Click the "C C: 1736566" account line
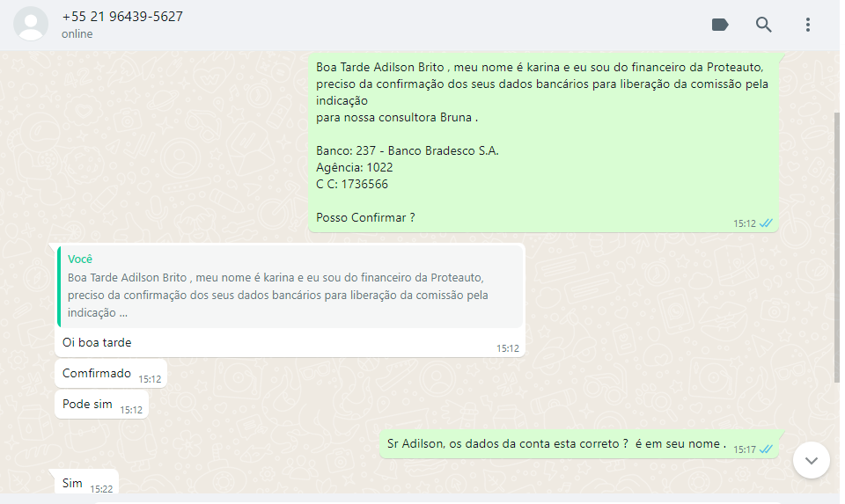Screen dimensions: 845x504 coord(351,184)
